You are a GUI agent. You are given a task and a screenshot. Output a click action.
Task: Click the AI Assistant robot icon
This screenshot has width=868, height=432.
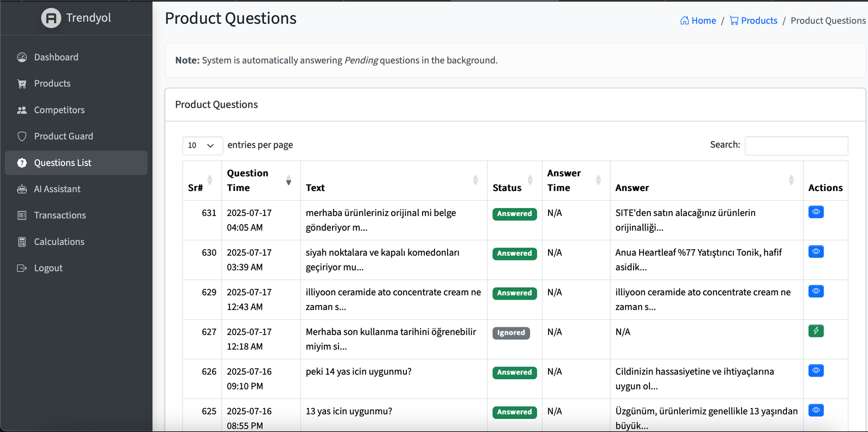click(x=22, y=189)
